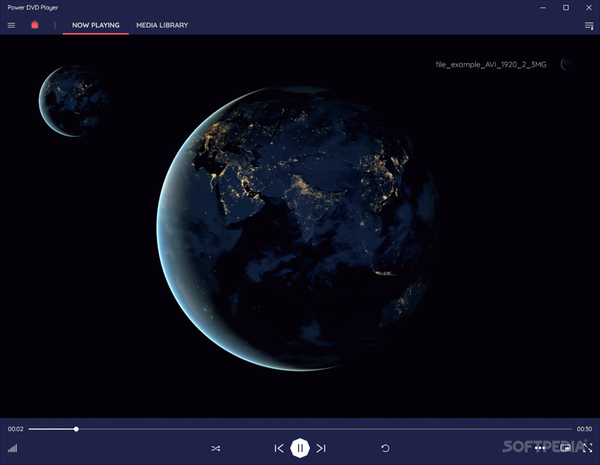
Task: Pause the video playback
Action: (x=300, y=448)
